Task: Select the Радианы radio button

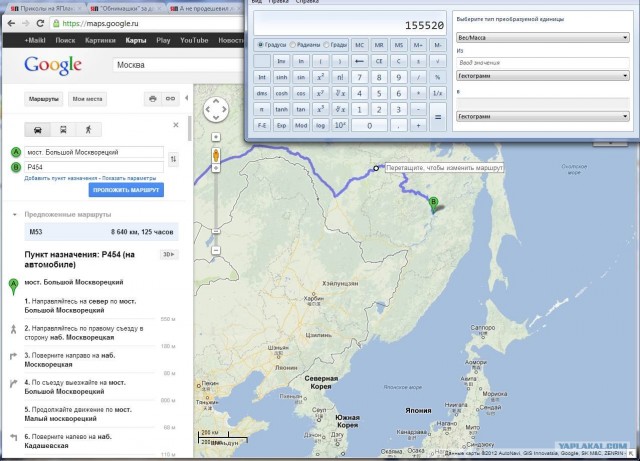Action: (293, 45)
